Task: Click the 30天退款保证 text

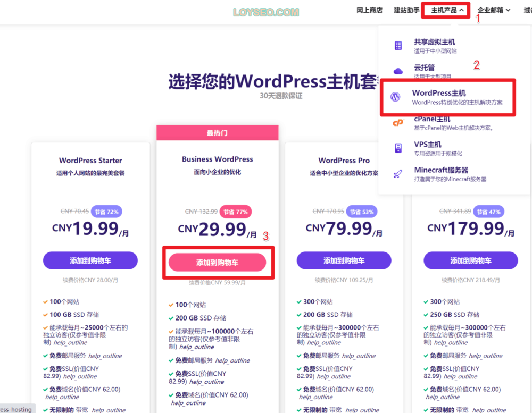Action: (281, 96)
